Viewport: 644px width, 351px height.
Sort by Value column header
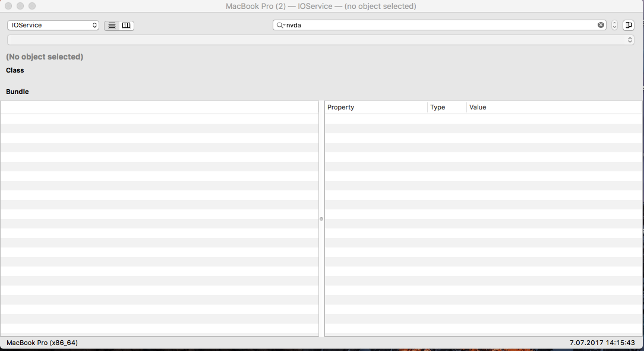click(554, 108)
